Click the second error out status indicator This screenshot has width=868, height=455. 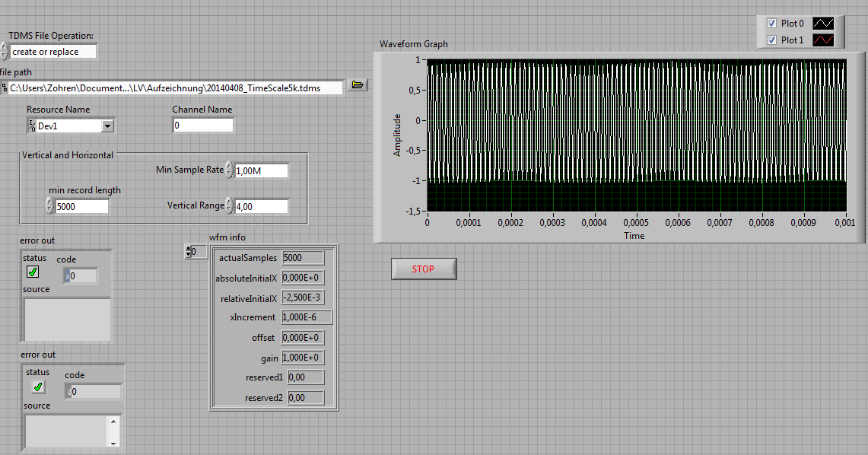37,387
